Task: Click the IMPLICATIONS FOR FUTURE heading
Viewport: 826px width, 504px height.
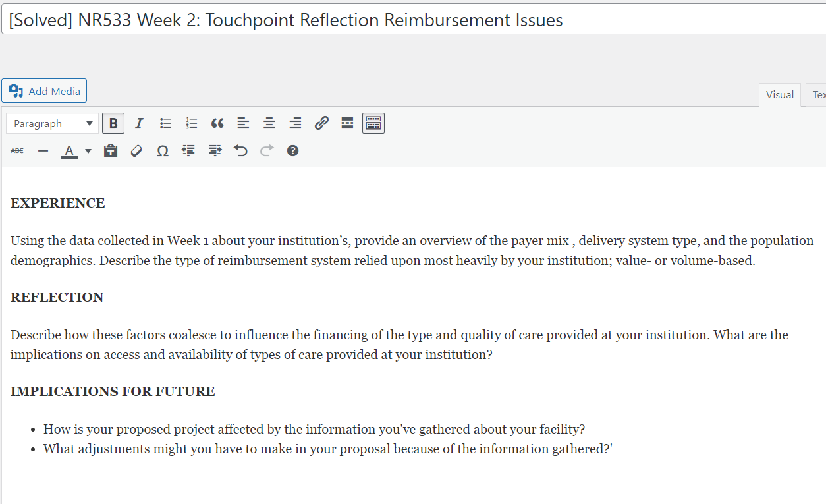Action: (113, 391)
